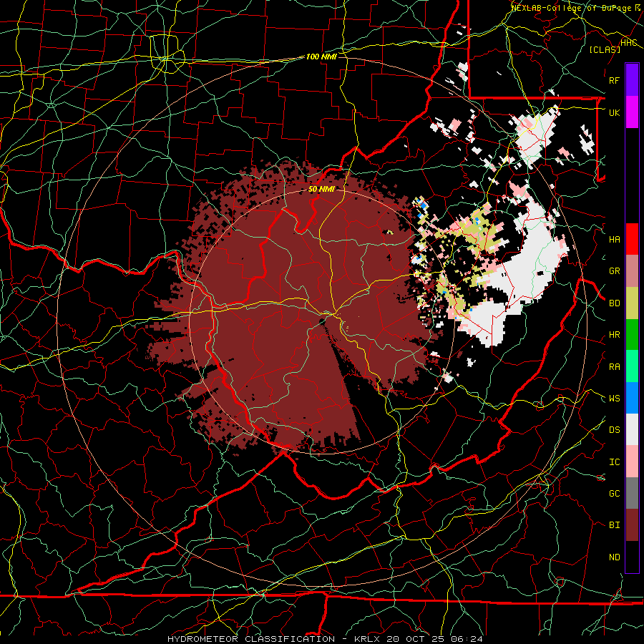Select the GC gray legend swatch

pos(632,493)
